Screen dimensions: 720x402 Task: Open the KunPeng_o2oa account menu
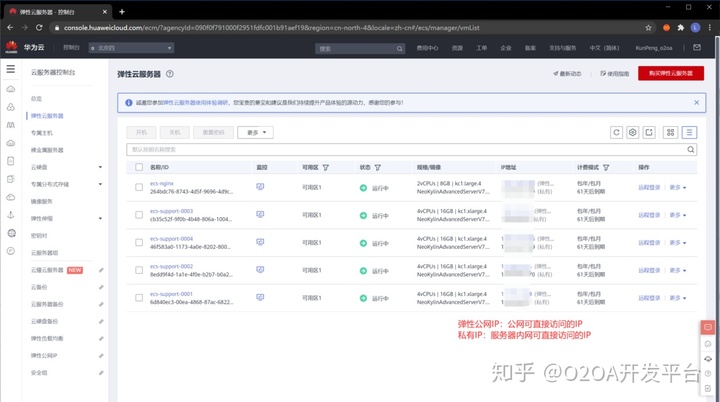(x=654, y=48)
